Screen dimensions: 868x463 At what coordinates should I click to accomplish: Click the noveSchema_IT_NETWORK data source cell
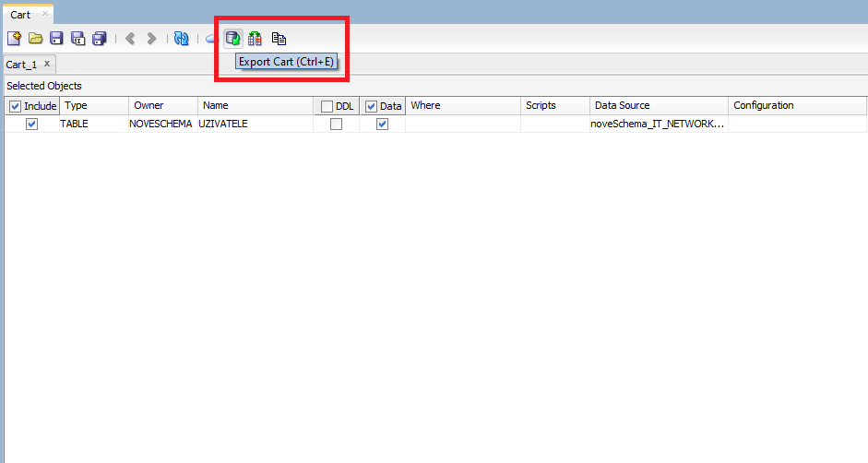(659, 124)
